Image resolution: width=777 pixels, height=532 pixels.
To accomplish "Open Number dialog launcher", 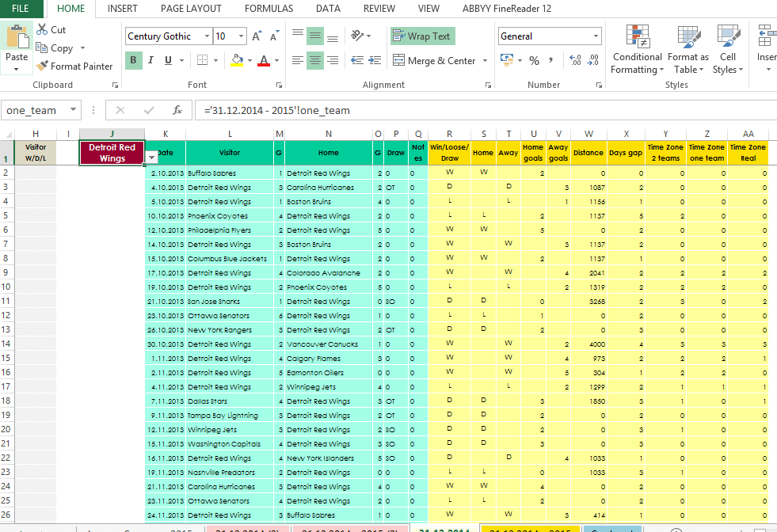I will (599, 85).
